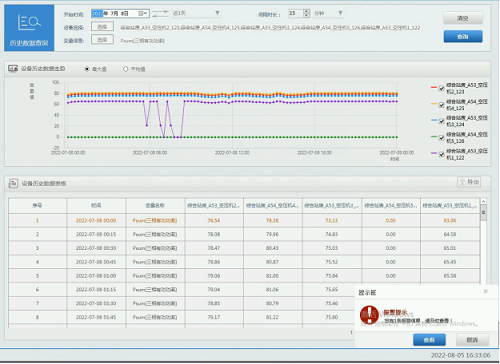Image resolution: width=500 pixels, height=364 pixels.
Task: Select the 平均值 radio option
Action: pos(125,69)
